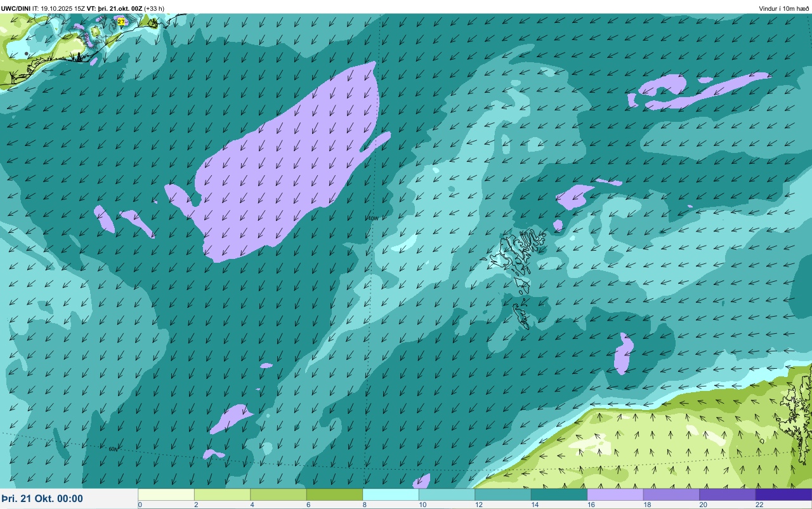Click the light green 2–4 legend swatch
This screenshot has width=812, height=509.
click(x=222, y=494)
